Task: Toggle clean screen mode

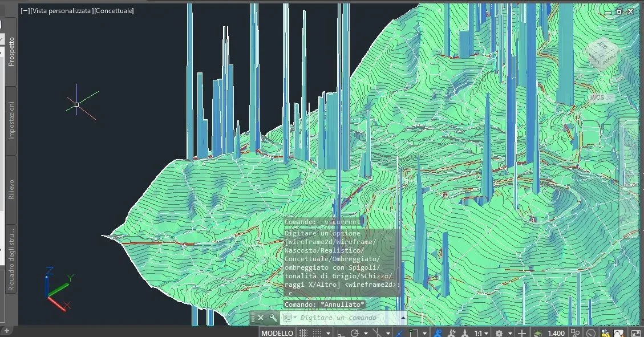Action: (x=635, y=333)
